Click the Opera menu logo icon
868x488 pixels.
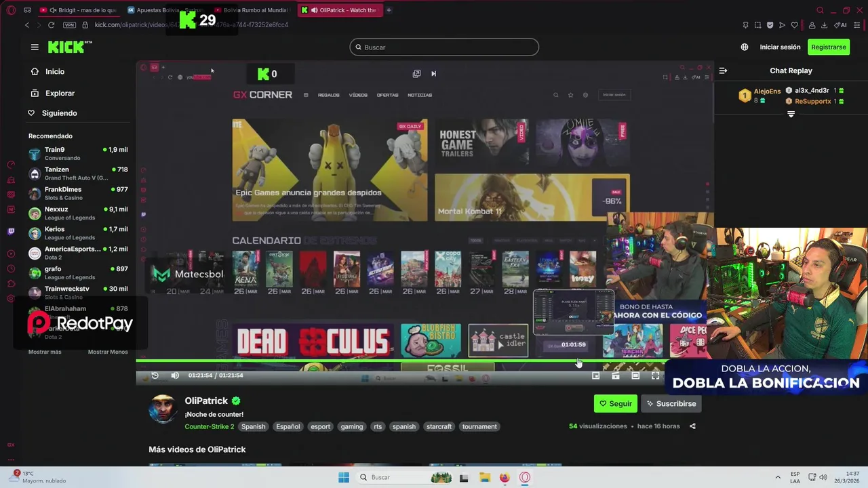[x=11, y=10]
